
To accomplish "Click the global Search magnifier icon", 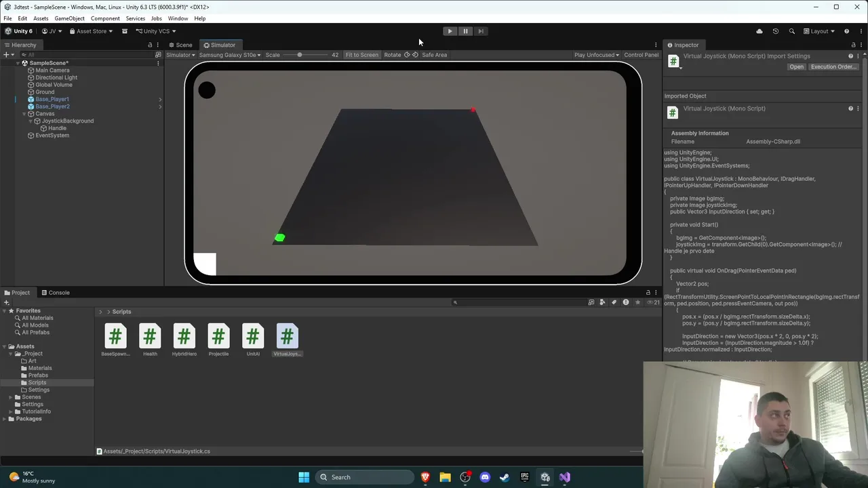I will tap(791, 31).
